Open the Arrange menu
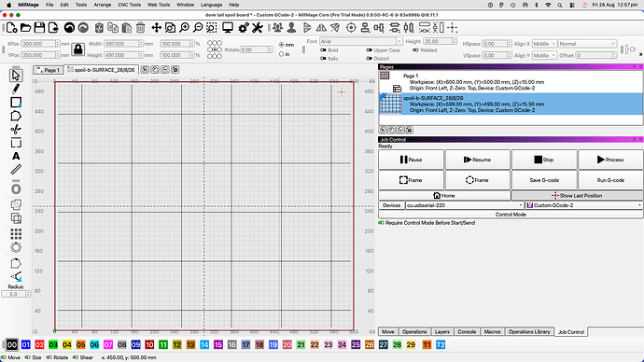Viewport: 644px width, 362px height. coord(103,5)
